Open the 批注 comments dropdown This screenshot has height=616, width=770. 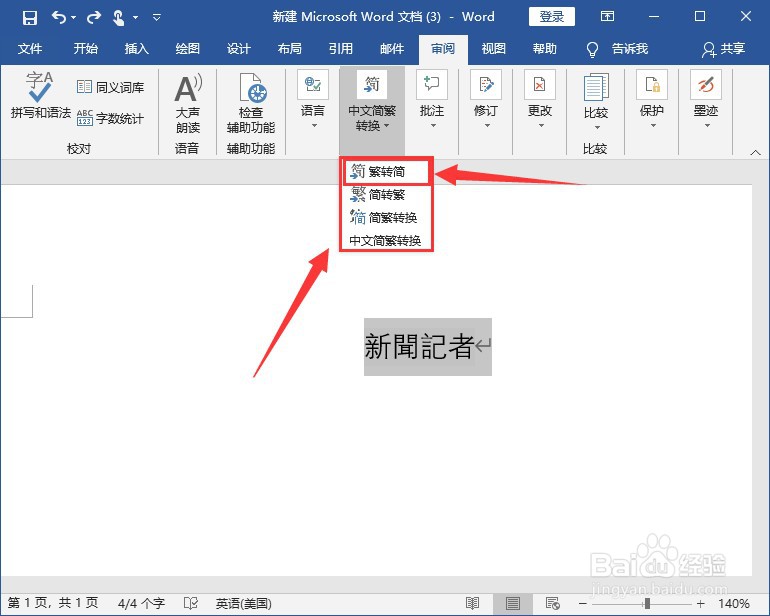(x=432, y=100)
